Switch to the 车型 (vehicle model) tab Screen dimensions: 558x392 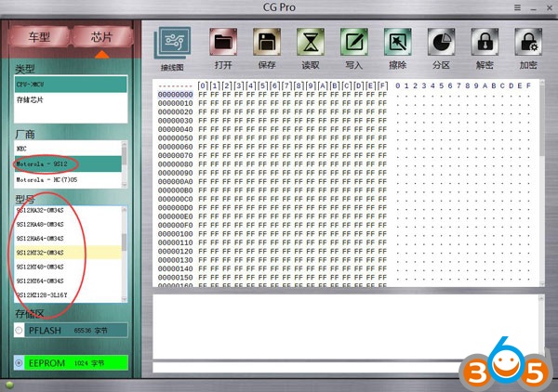click(39, 36)
